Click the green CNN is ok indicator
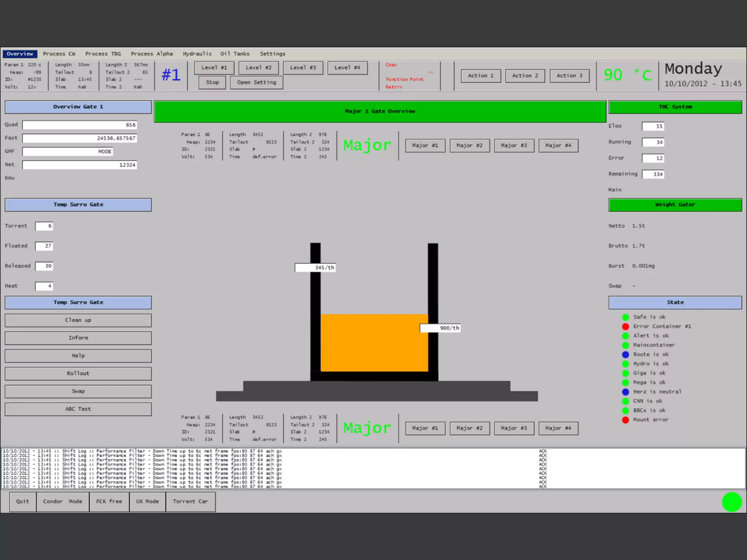The width and height of the screenshot is (747, 560). pyautogui.click(x=626, y=401)
